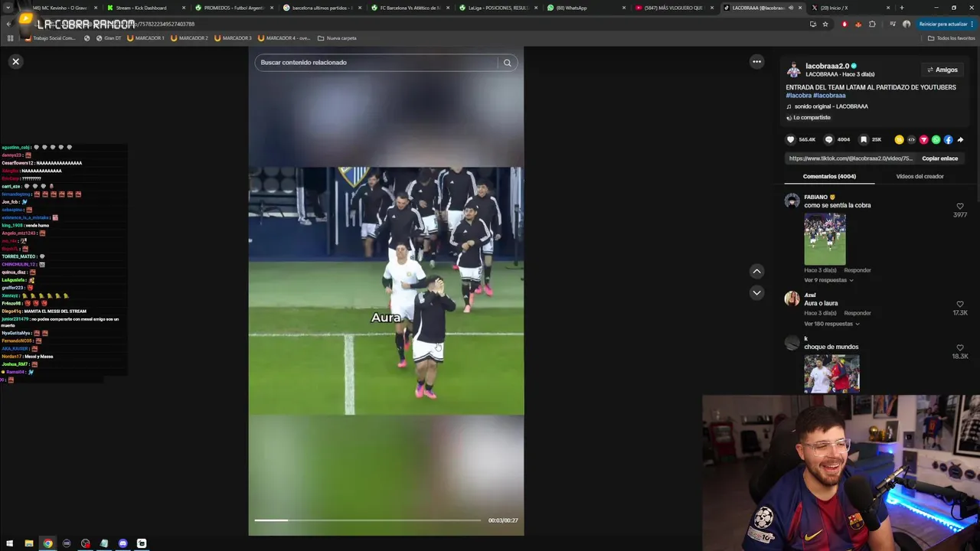Click 'Copiar enlace' button
Viewport: 980px width, 551px height.
(939, 158)
